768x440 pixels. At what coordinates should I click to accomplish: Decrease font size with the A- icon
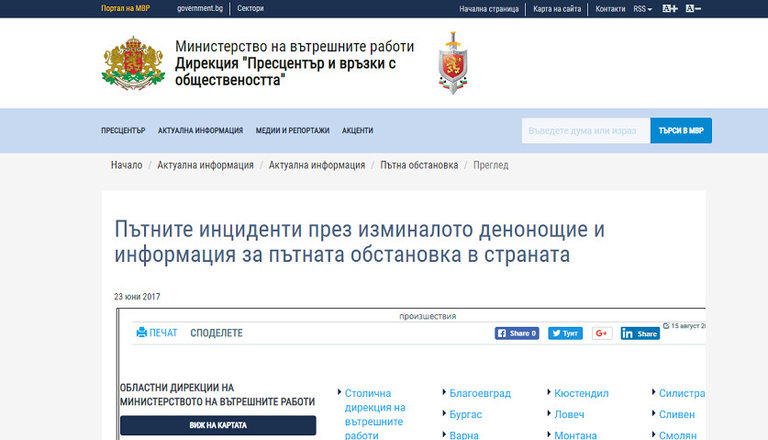(x=693, y=9)
